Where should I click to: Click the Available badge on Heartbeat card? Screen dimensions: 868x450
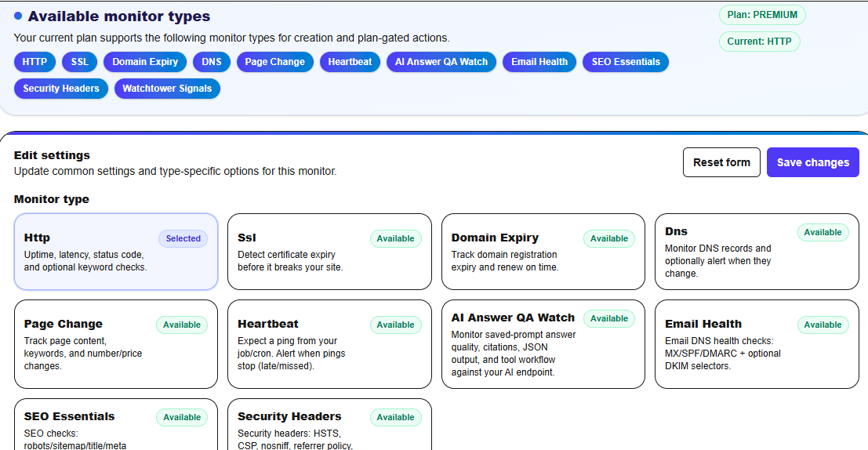coord(396,325)
